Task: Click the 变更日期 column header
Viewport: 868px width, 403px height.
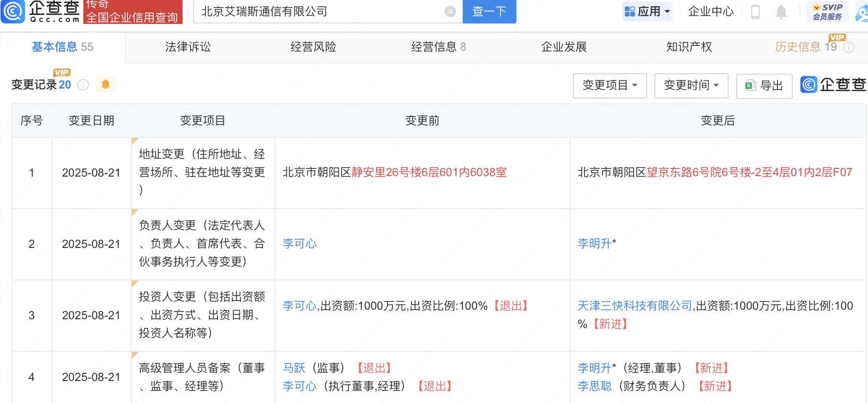Action: coord(91,121)
